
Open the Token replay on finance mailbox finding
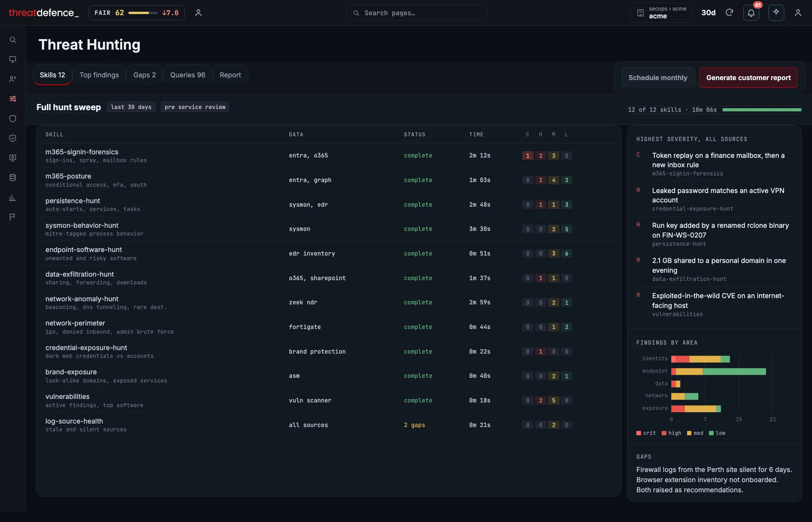tap(714, 164)
